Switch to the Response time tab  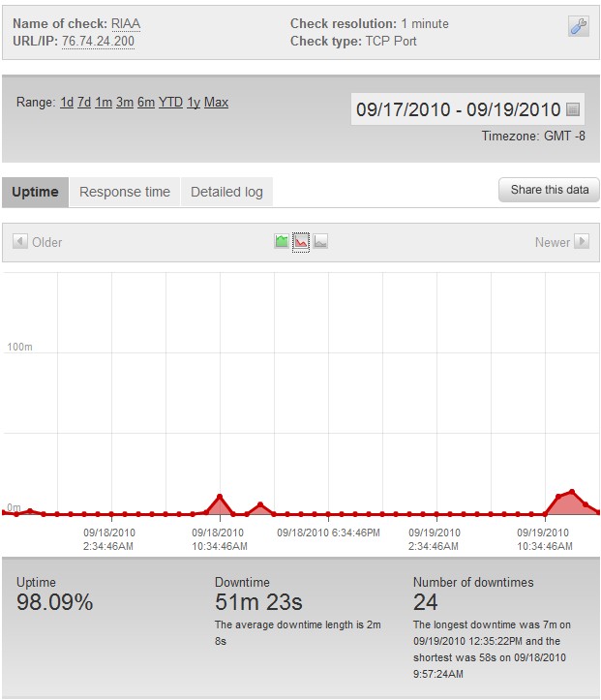tap(125, 192)
